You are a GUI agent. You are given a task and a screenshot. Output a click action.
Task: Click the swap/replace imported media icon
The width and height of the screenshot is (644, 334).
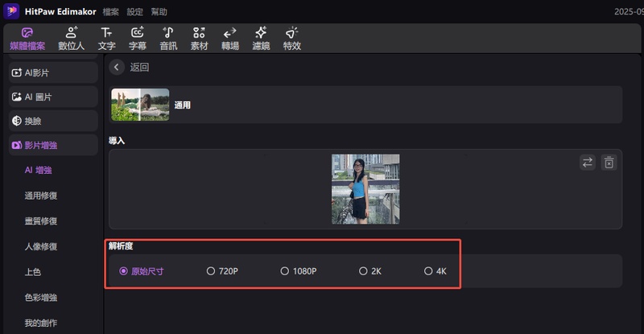588,163
